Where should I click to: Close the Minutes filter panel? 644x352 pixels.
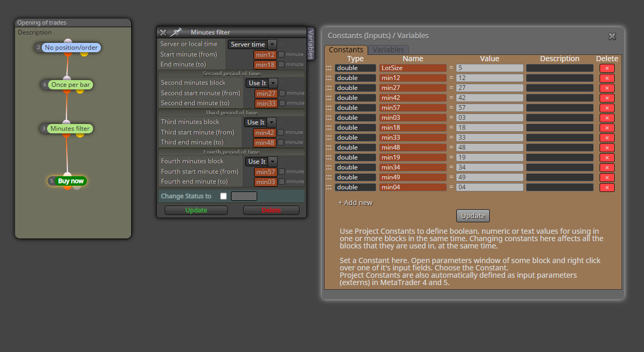(x=163, y=32)
